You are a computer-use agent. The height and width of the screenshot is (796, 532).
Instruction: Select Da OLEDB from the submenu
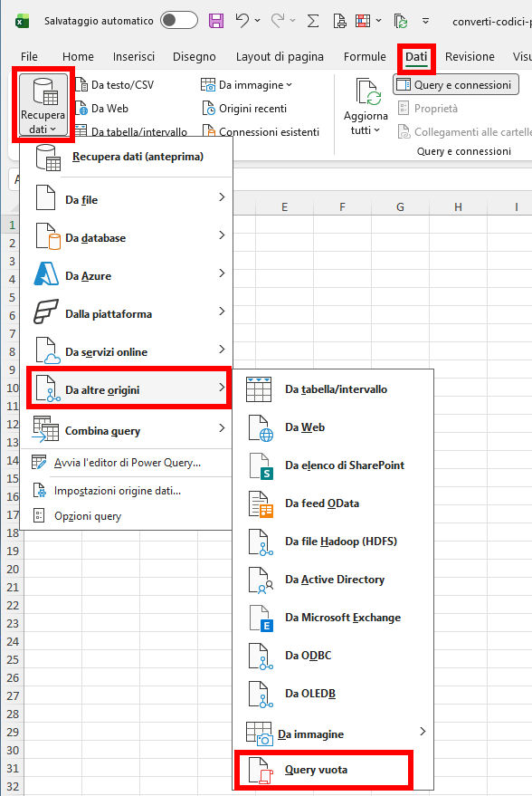tap(333, 694)
